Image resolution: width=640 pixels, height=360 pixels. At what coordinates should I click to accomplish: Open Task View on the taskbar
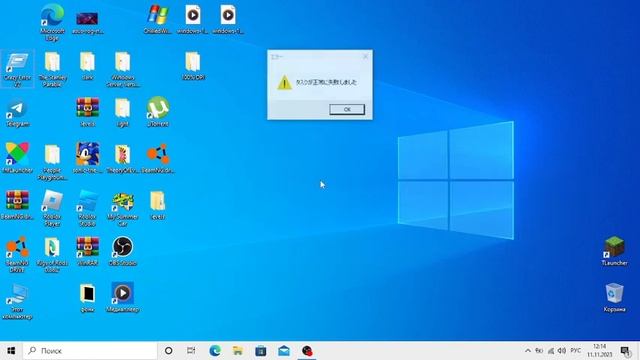point(191,351)
